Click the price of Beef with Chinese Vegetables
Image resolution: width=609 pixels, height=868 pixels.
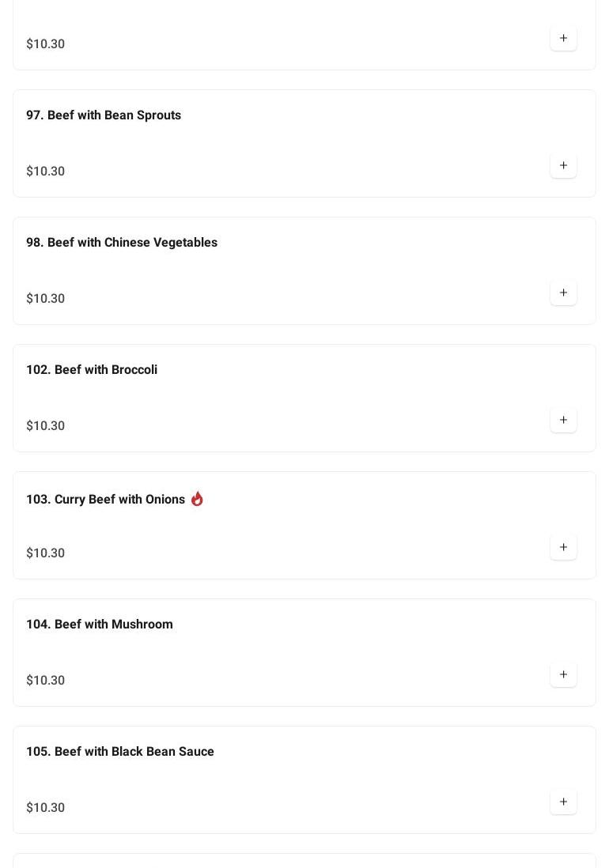(x=46, y=299)
